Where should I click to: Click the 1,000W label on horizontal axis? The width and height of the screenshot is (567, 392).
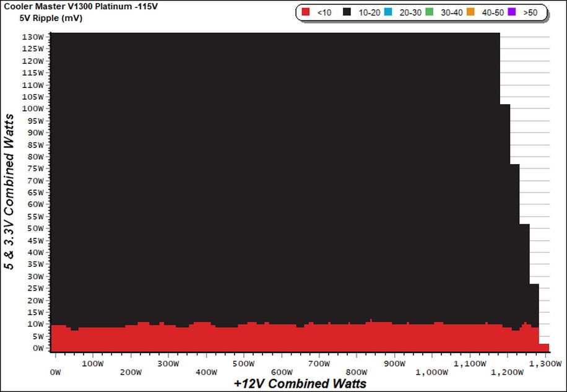coord(432,372)
